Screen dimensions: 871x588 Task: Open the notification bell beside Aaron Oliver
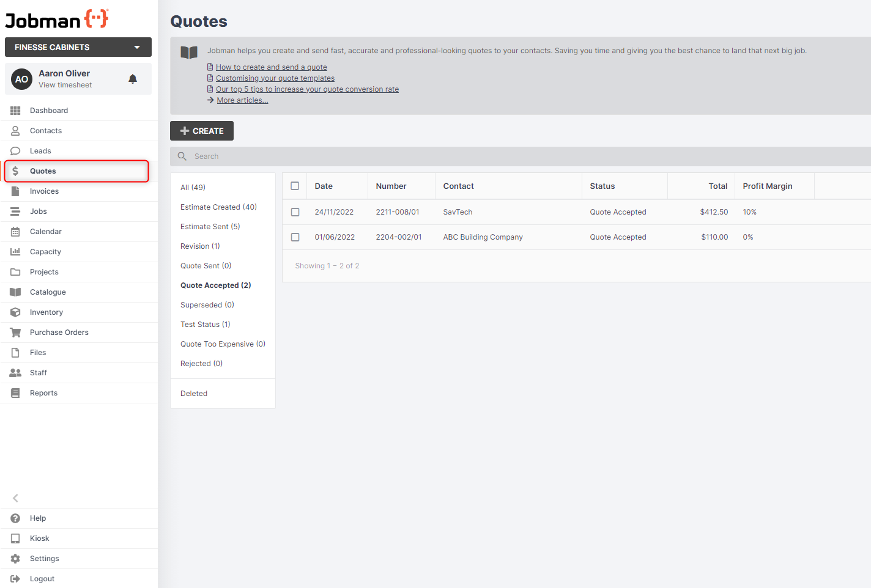pos(133,79)
